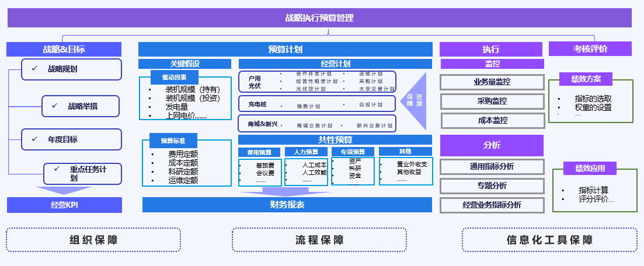
Task: Select 销售计划 item
Action: (308, 106)
